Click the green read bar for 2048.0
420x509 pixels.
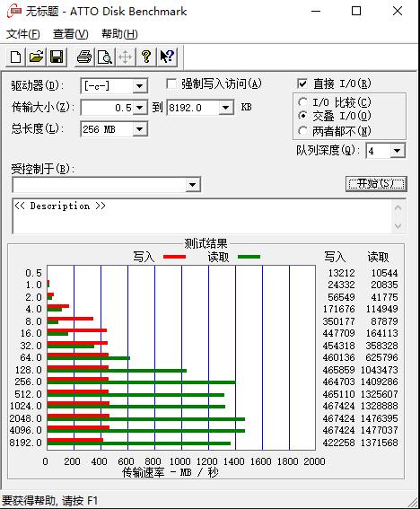point(146,419)
